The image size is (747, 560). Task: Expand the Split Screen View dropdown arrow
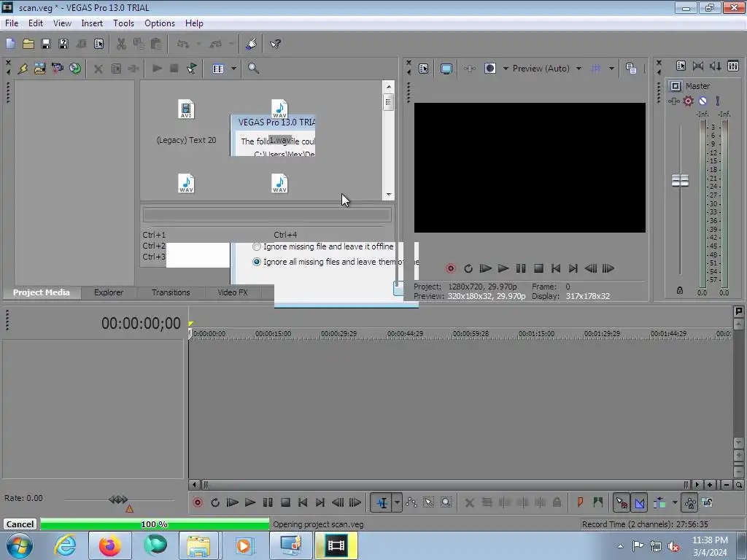point(506,69)
